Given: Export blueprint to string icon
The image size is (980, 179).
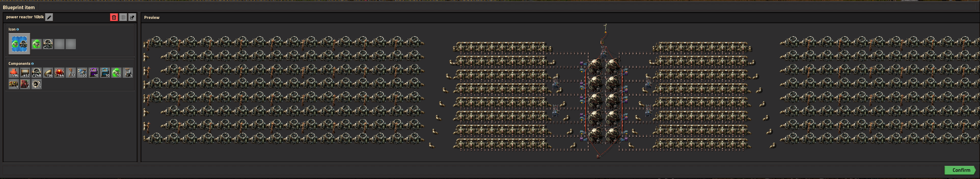Looking at the screenshot, I should tap(132, 17).
